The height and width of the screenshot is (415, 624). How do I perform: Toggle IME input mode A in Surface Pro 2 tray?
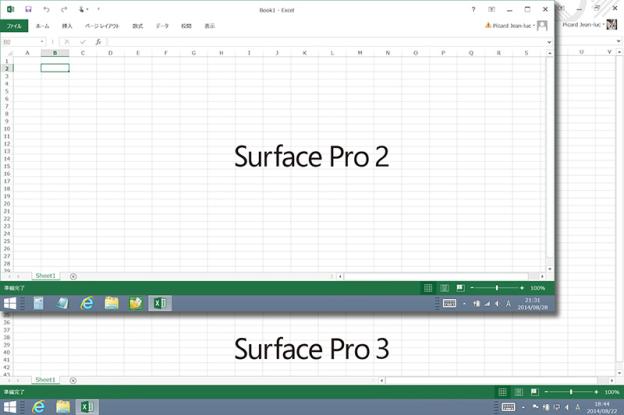508,304
